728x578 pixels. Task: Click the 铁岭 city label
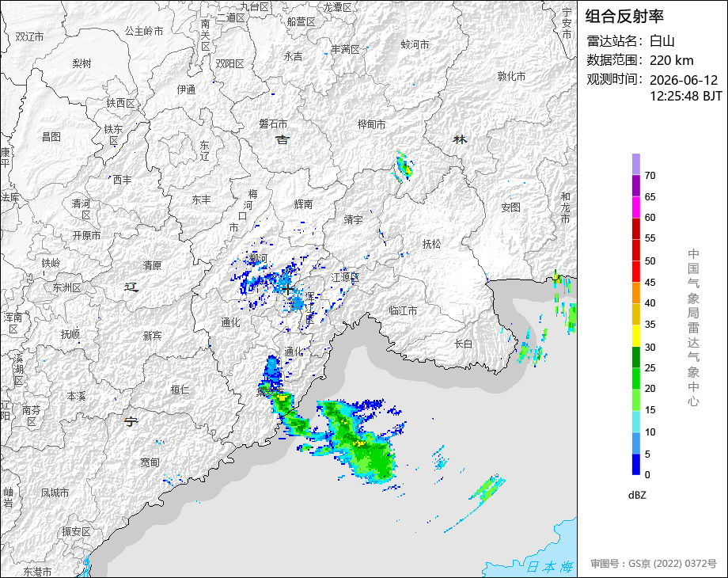51,264
